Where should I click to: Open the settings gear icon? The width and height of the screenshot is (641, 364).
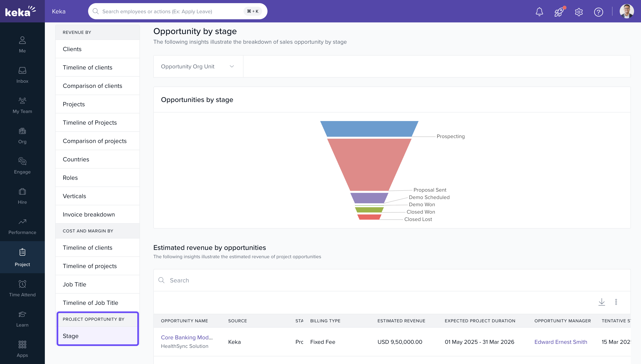point(579,12)
